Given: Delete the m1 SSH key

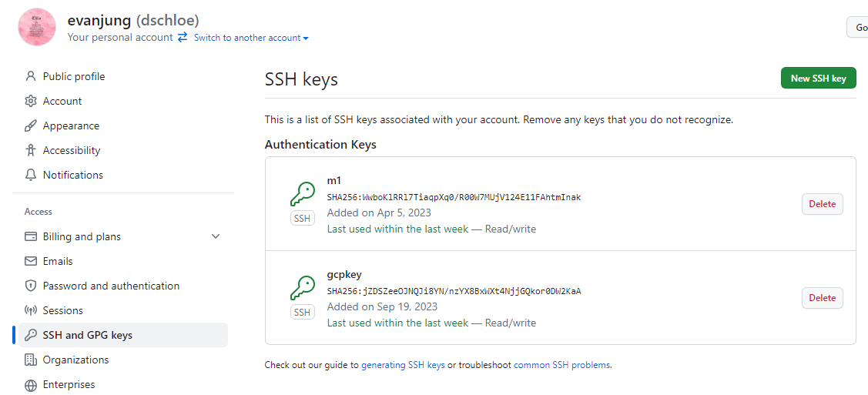Looking at the screenshot, I should click(822, 203).
